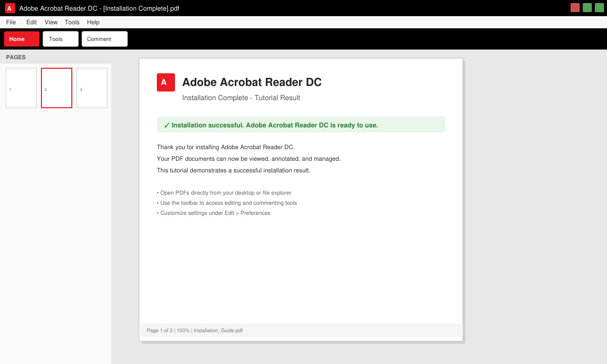Viewport: 607px width, 364px height.
Task: Open the Help menu
Action: [x=93, y=22]
